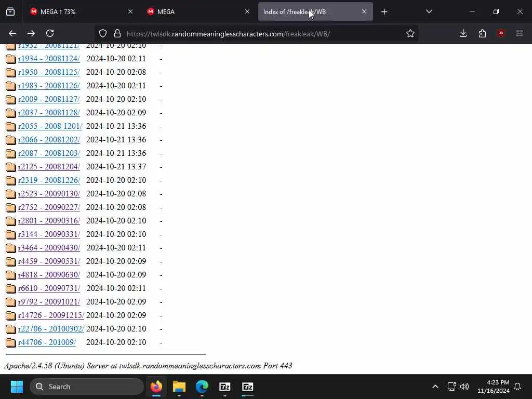Viewport: 532px width, 399px height.
Task: Open folder link r4459 - 20090531/
Action: click(x=49, y=261)
